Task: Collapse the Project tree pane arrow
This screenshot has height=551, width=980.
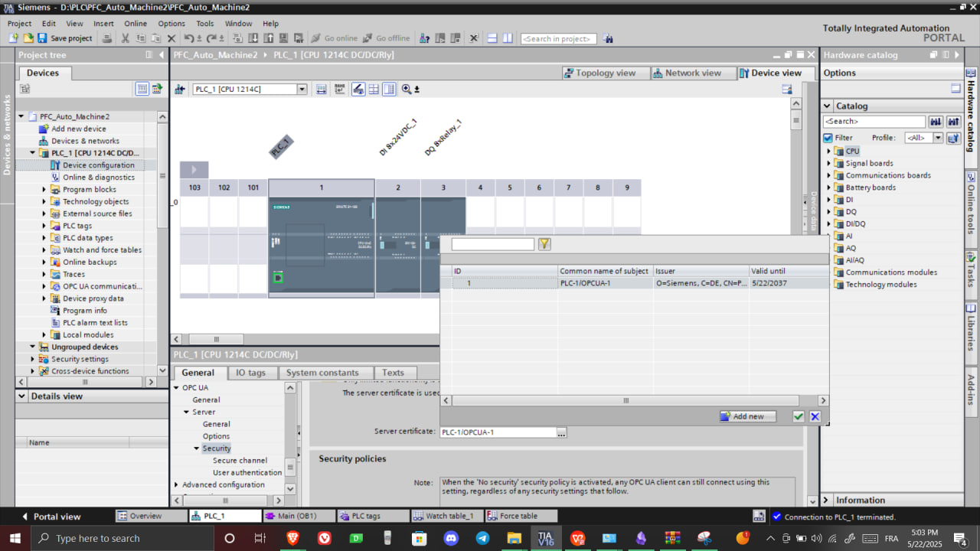Action: [x=161, y=55]
